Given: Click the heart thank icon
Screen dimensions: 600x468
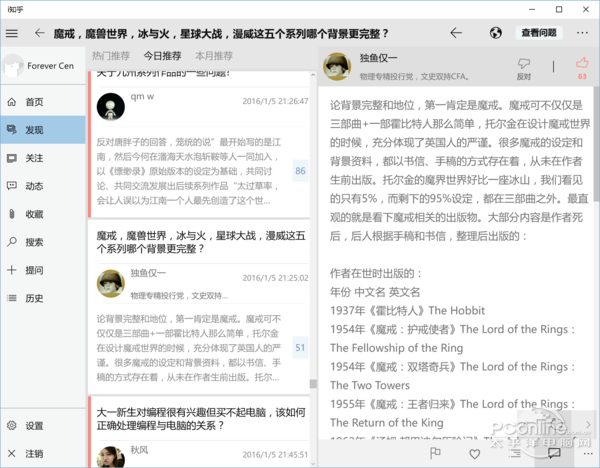Looking at the screenshot, I should pyautogui.click(x=474, y=454).
